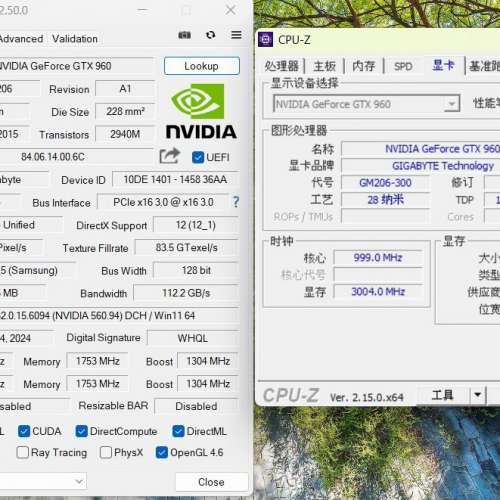Click the Bandwidth 112.2 GB/s value
The width and height of the screenshot is (500, 500).
coord(186,293)
